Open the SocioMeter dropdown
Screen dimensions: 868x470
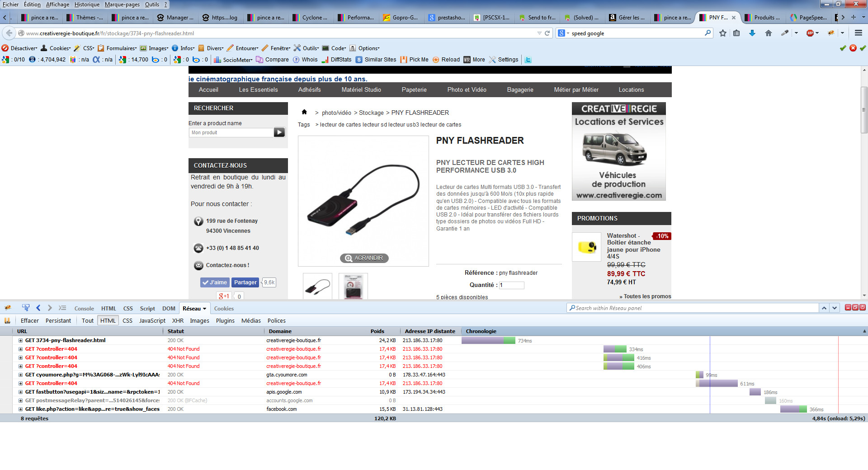(x=233, y=60)
